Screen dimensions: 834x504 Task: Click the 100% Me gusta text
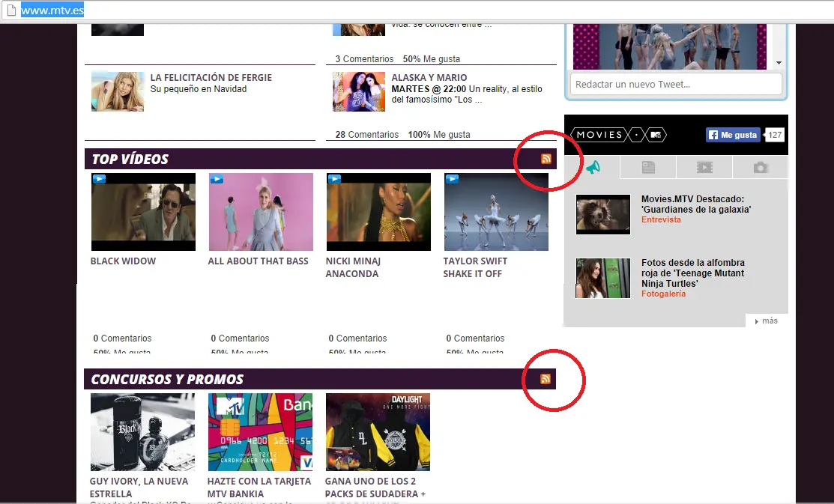pos(439,135)
